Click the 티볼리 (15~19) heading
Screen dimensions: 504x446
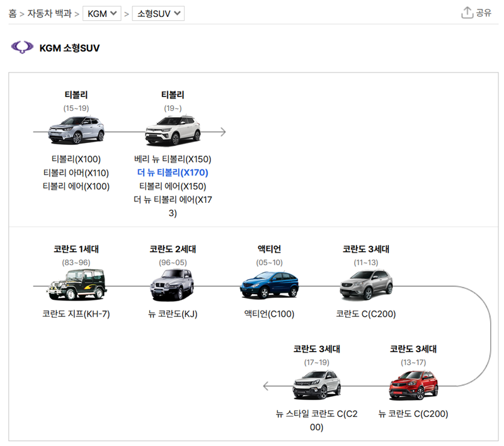pyautogui.click(x=76, y=94)
